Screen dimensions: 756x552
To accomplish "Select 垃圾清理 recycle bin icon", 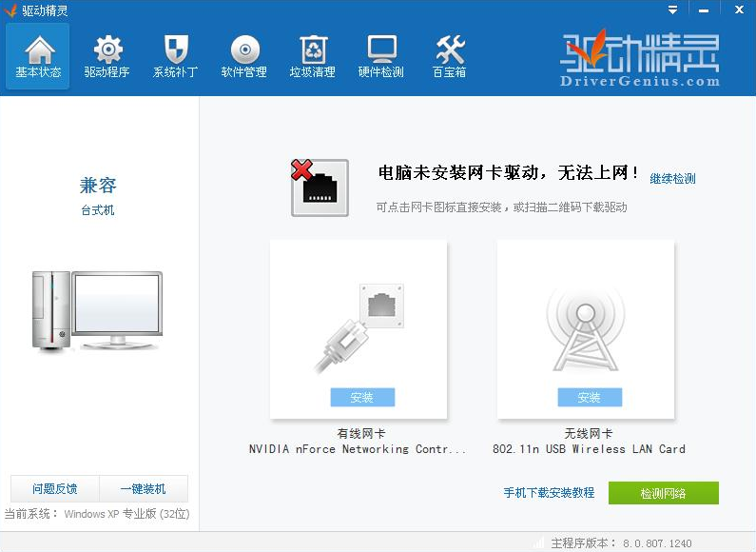I will tap(313, 56).
